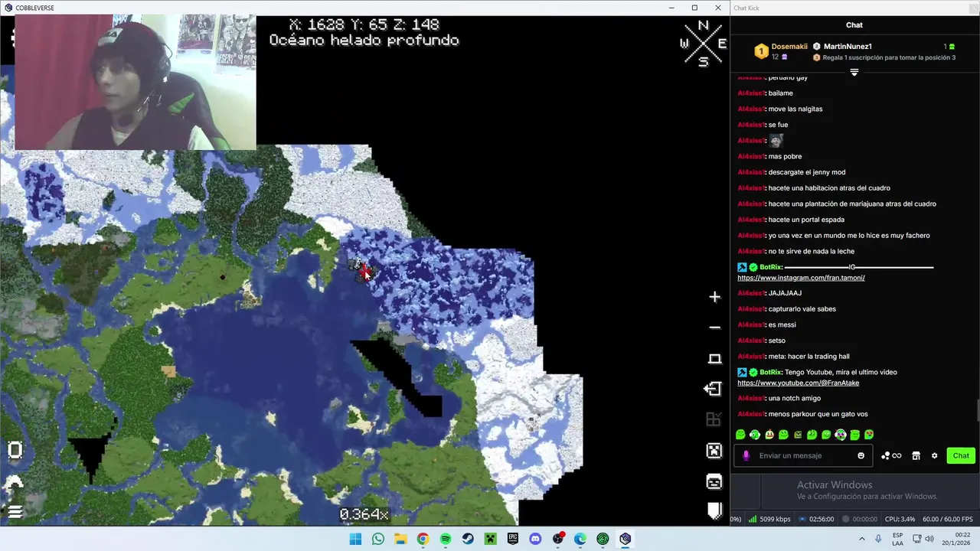Zoom out the world map with minus
The image size is (980, 551).
click(714, 328)
